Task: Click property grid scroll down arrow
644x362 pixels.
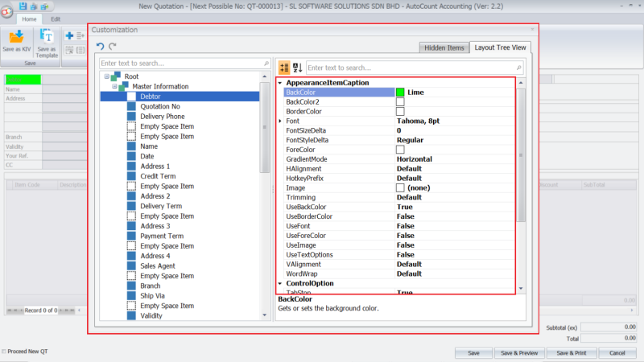Action: [521, 289]
